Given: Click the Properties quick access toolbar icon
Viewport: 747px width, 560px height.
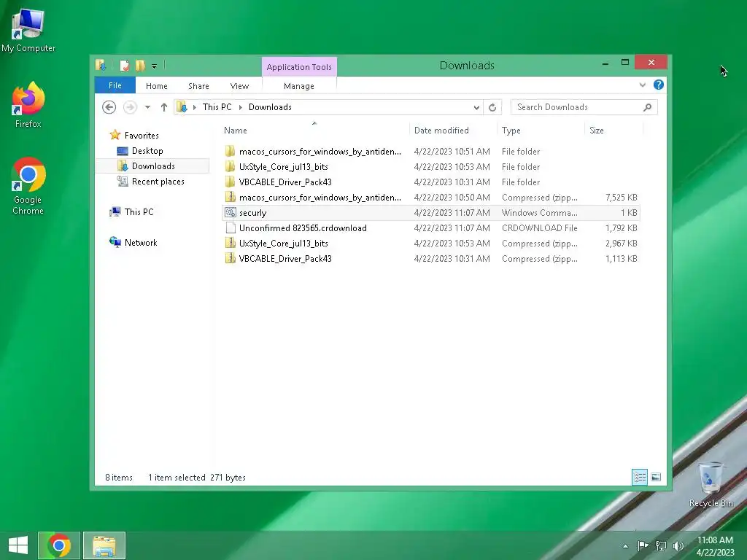Looking at the screenshot, I should click(x=124, y=66).
